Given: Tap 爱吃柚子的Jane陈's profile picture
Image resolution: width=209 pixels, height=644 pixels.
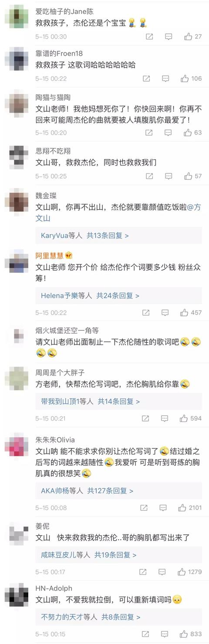Looking at the screenshot, I should 17,17.
